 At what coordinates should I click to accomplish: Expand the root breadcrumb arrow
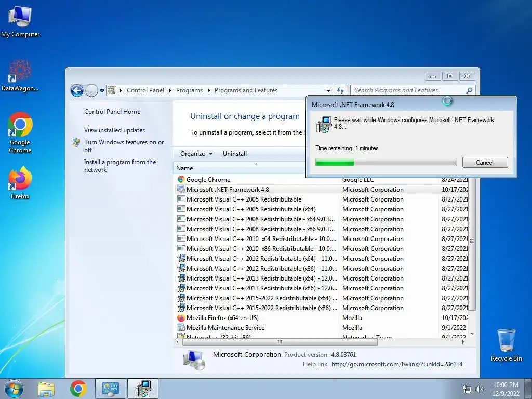[121, 90]
